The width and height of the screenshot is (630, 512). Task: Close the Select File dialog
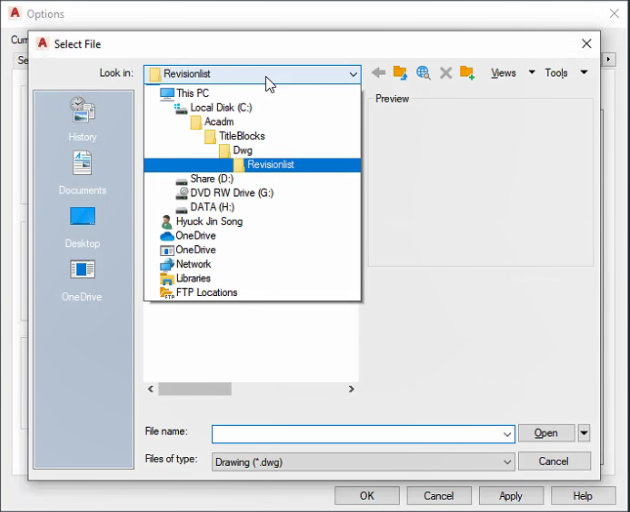click(587, 43)
